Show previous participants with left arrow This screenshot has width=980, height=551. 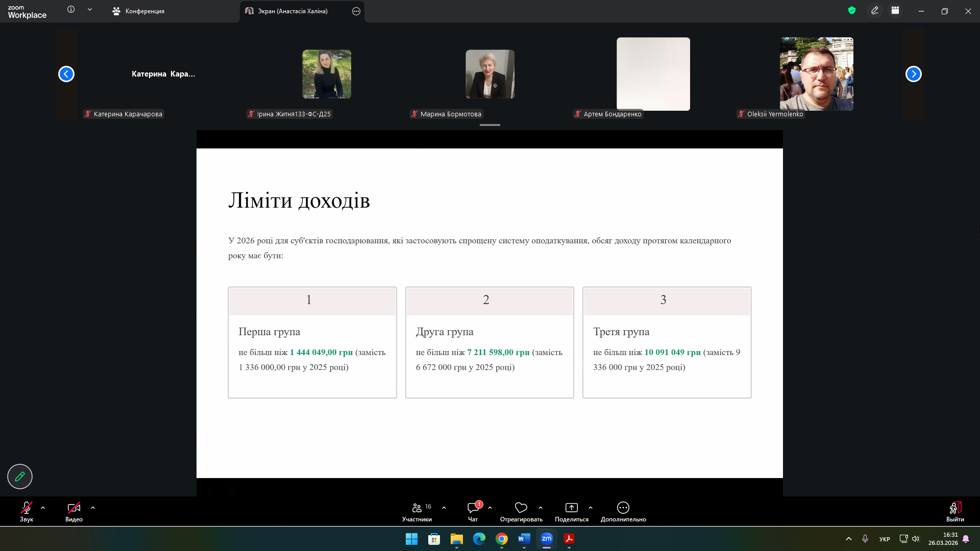pyautogui.click(x=66, y=74)
